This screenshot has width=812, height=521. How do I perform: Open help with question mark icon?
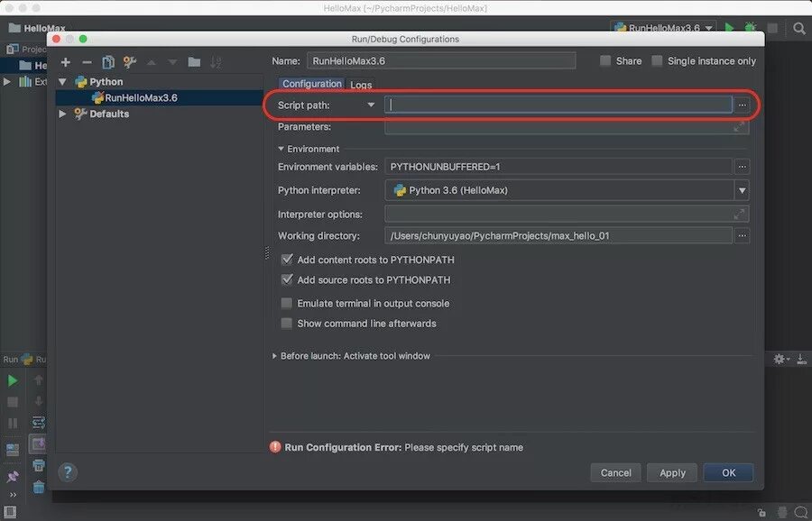(68, 471)
